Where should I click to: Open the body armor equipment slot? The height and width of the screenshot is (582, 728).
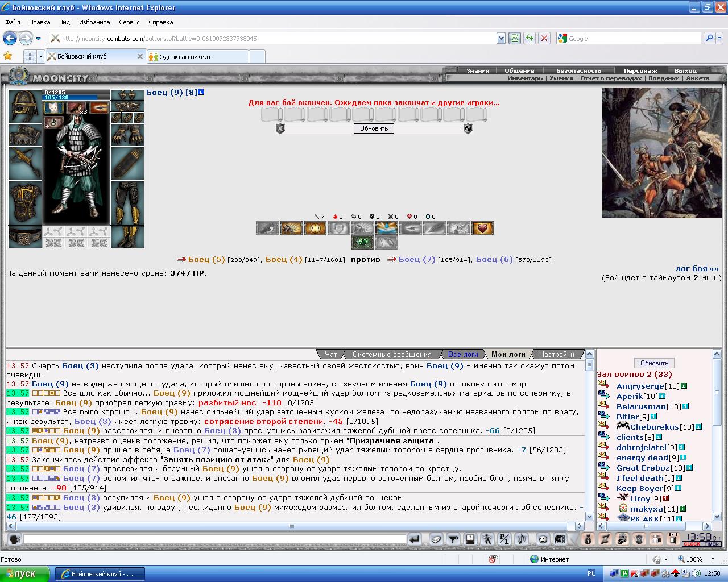[x=25, y=203]
